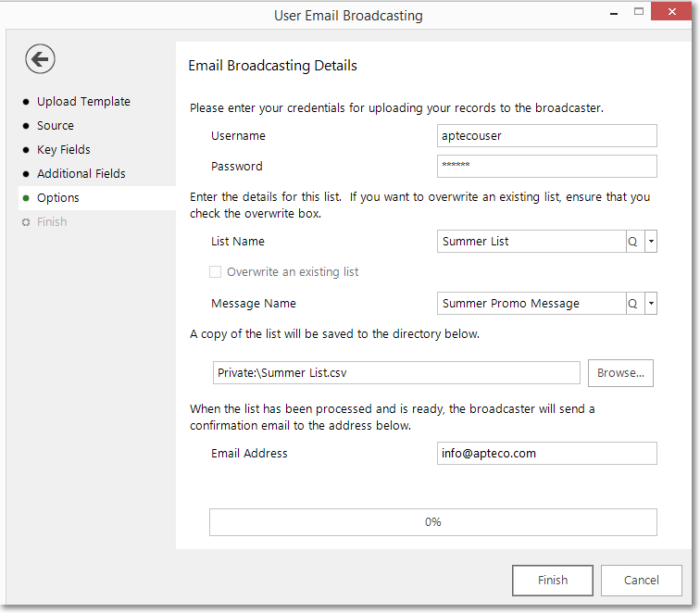This screenshot has width=700, height=613.
Task: Focus the Username field
Action: click(547, 136)
